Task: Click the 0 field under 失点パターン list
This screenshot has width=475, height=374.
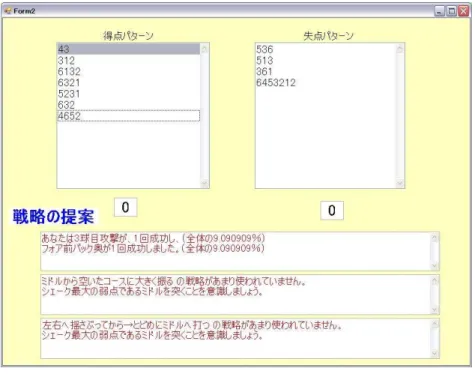Action: click(x=332, y=210)
